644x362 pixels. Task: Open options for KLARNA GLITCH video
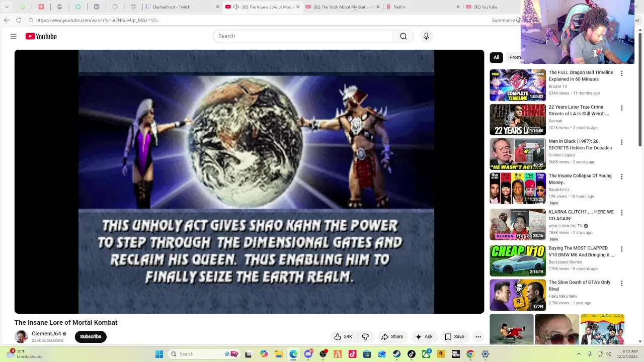(x=622, y=213)
